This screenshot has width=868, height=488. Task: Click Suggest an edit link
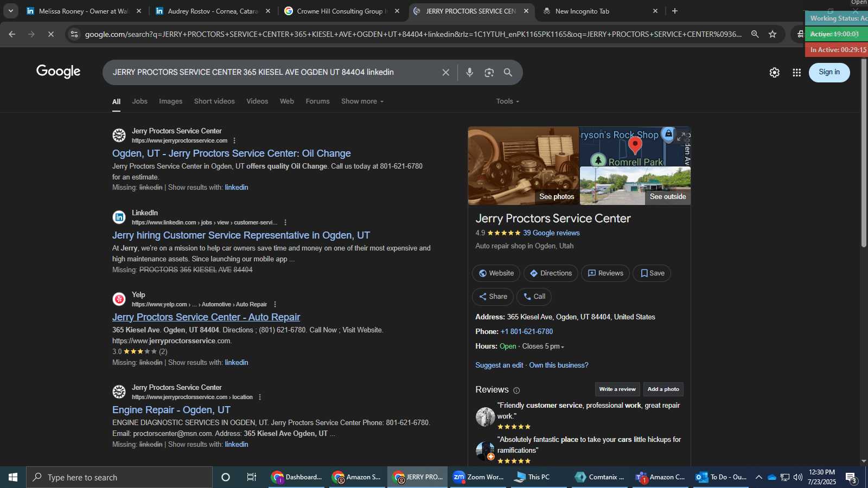coord(499,365)
